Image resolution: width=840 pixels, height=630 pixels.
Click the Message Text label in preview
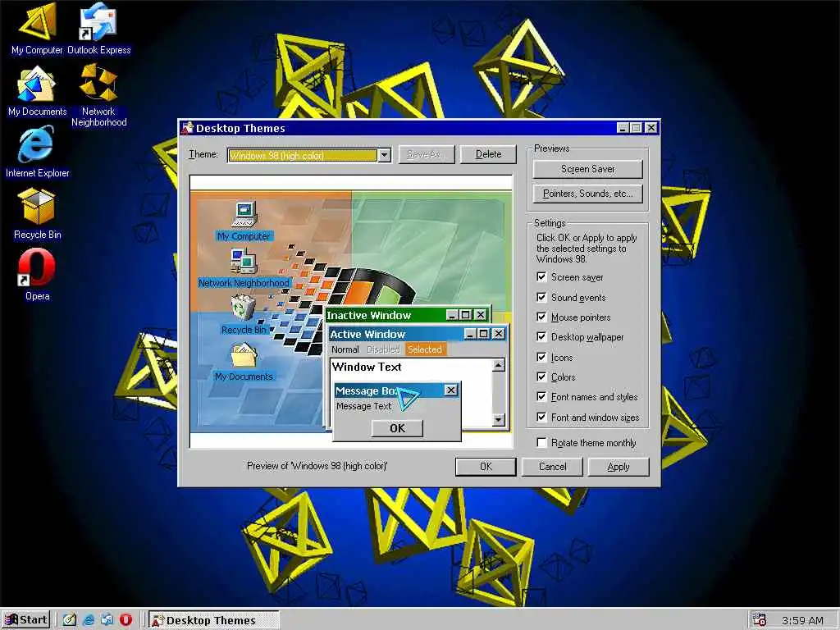click(x=363, y=406)
